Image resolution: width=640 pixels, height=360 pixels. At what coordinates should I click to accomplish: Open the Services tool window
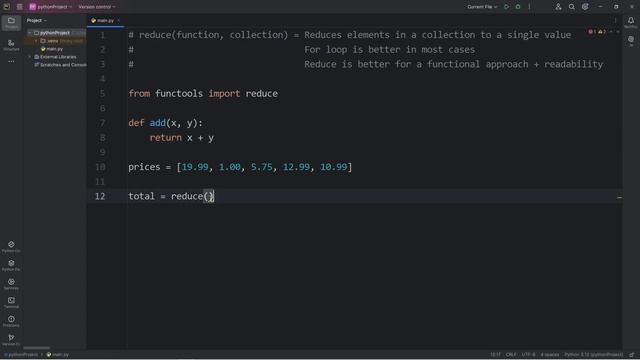(11, 284)
